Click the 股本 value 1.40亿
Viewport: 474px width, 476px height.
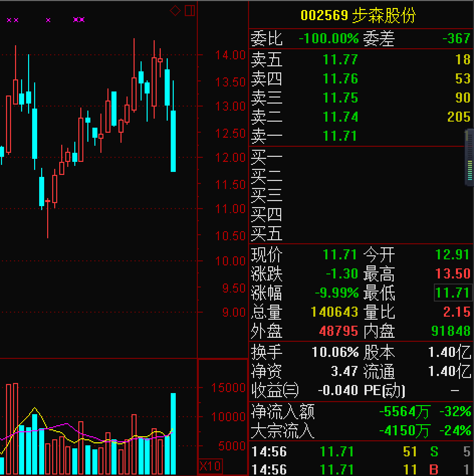pyautogui.click(x=450, y=352)
